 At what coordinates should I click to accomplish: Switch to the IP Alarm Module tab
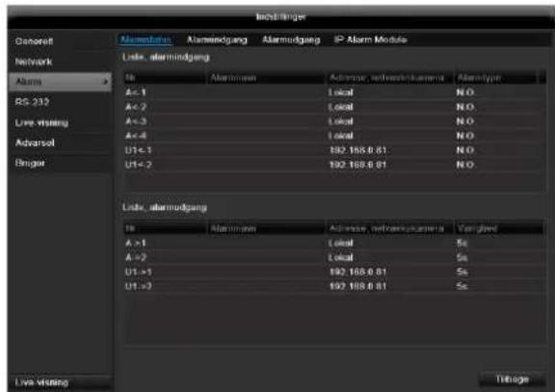[x=370, y=39]
